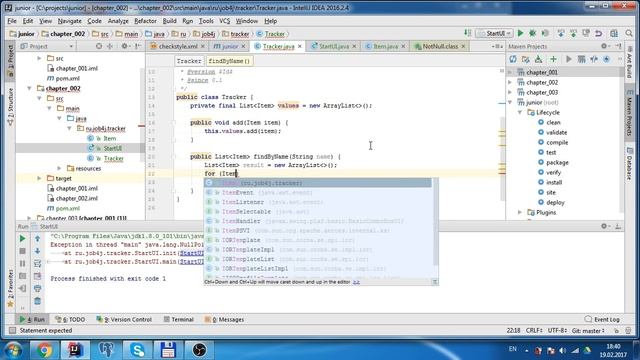Open the Analyze menu
Screen dimensions: 640x360
(x=118, y=21)
